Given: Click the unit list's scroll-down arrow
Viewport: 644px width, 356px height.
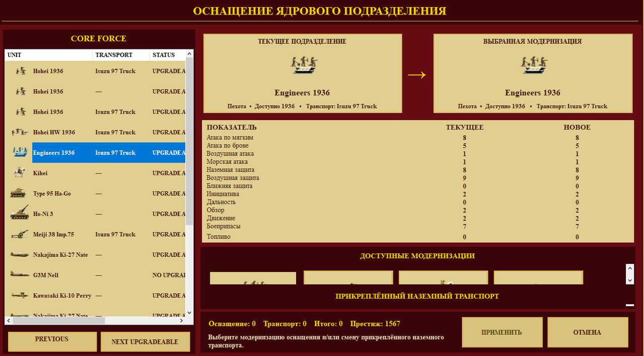Looking at the screenshot, I should (189, 312).
